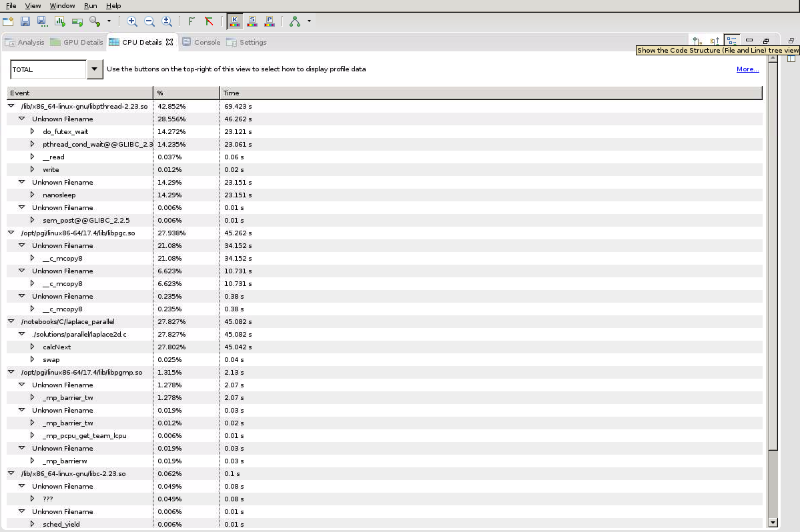Click the save icon in toolbar
The image size is (800, 532).
(x=25, y=21)
